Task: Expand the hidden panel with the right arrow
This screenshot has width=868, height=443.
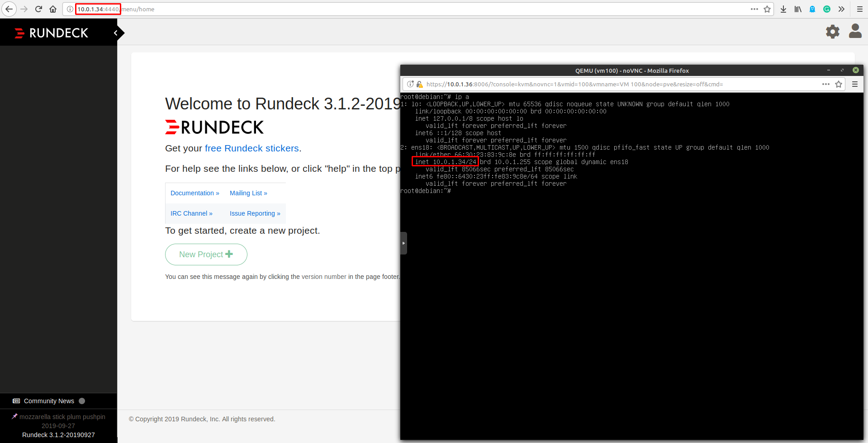Action: (x=403, y=243)
